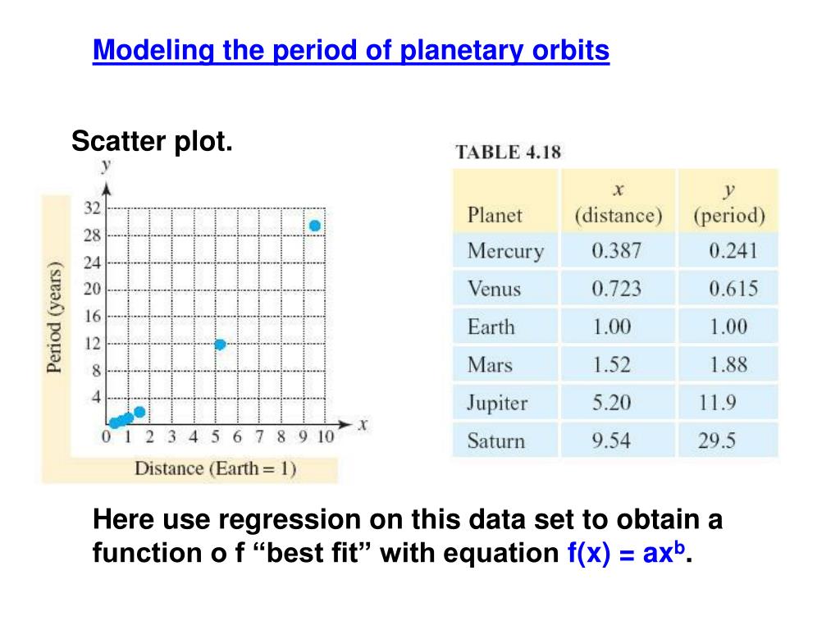Click the y (period) column header

click(729, 203)
